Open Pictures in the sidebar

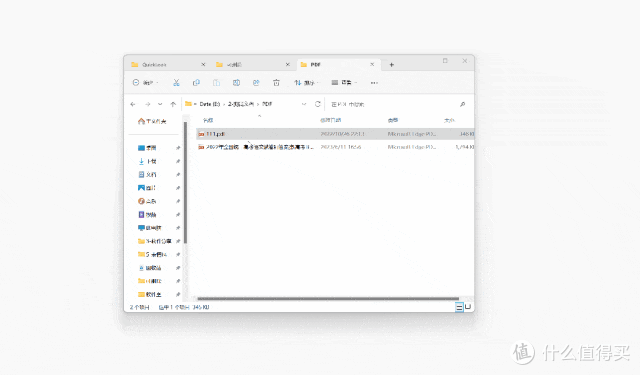(x=147, y=188)
